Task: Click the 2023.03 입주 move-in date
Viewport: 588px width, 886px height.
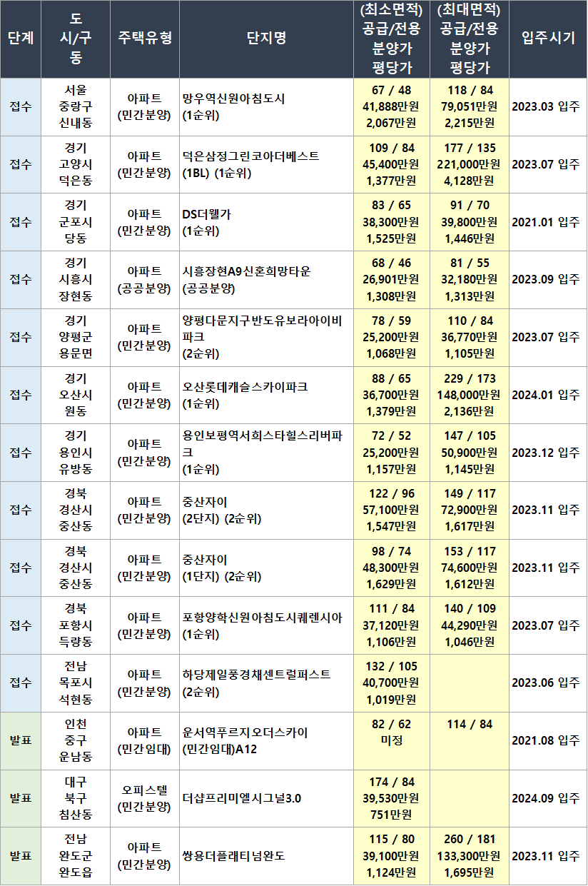Action: tap(546, 107)
